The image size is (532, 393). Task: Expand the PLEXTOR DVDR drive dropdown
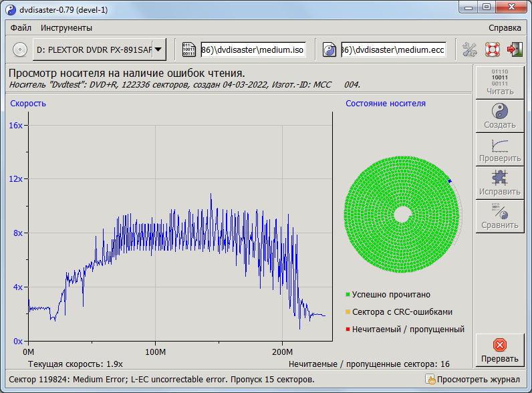(158, 49)
